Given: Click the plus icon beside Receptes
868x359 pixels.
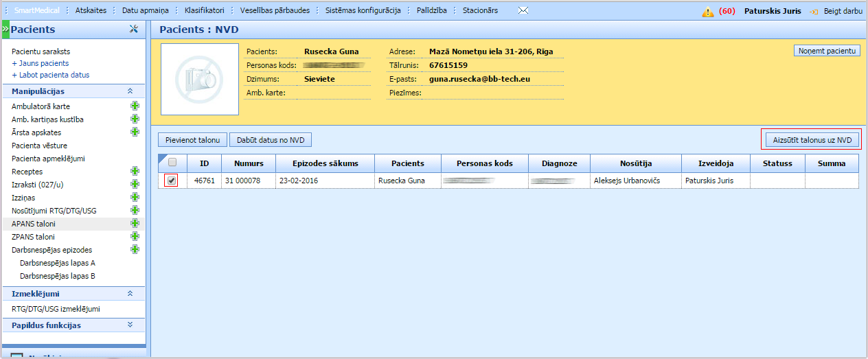Looking at the screenshot, I should click(x=135, y=172).
